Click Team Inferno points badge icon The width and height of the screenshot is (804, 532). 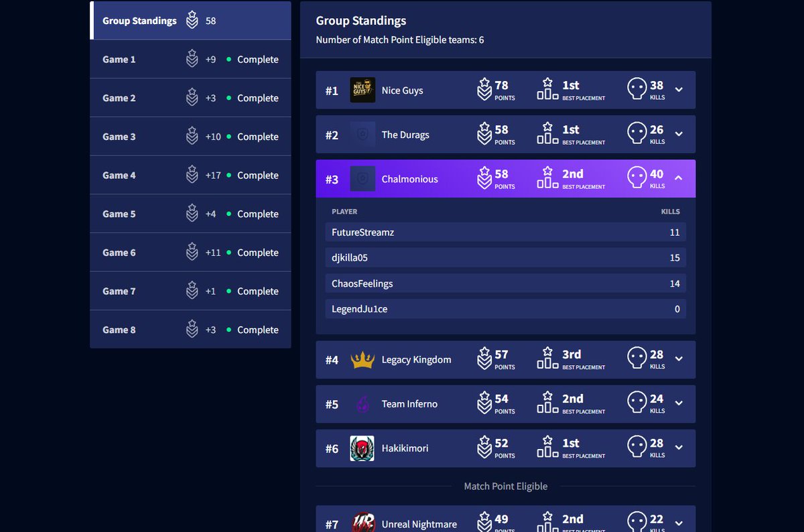(484, 403)
